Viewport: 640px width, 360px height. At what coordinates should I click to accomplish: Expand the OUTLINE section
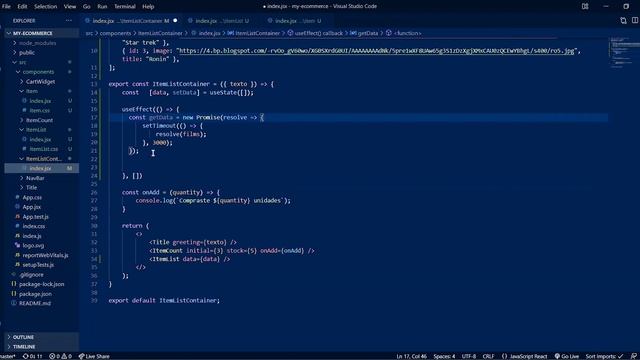(23, 337)
